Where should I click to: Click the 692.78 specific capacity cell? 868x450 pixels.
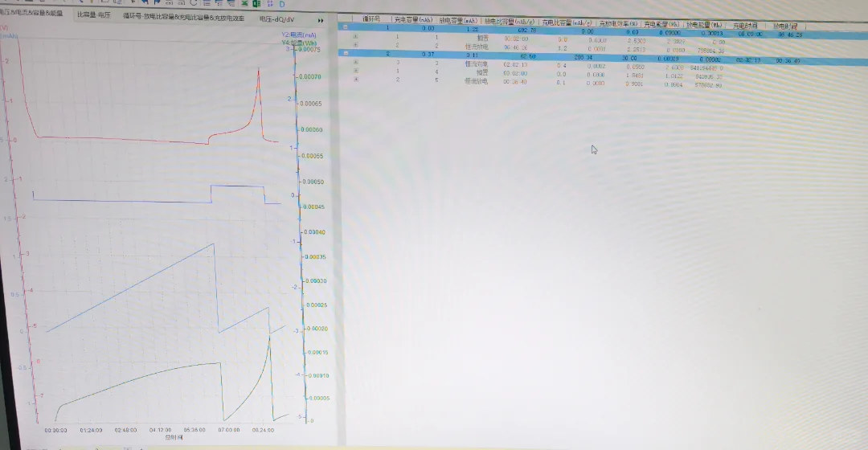(x=526, y=30)
